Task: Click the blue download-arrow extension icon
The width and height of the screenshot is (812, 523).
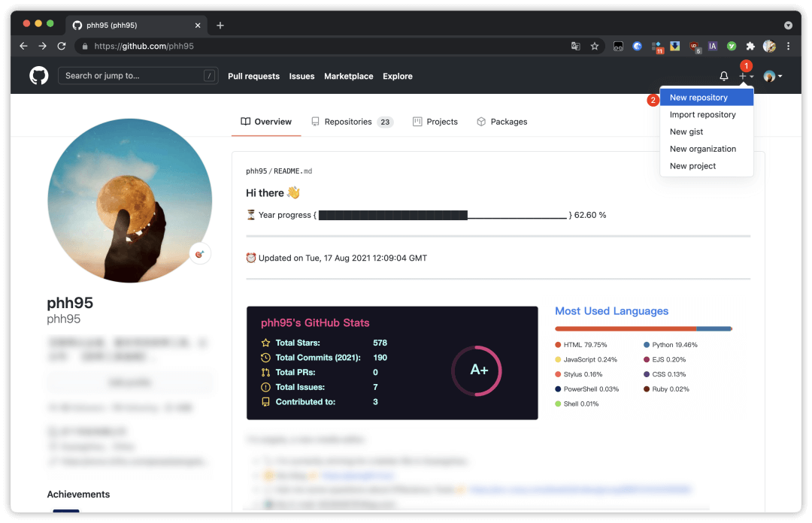Action: point(674,46)
